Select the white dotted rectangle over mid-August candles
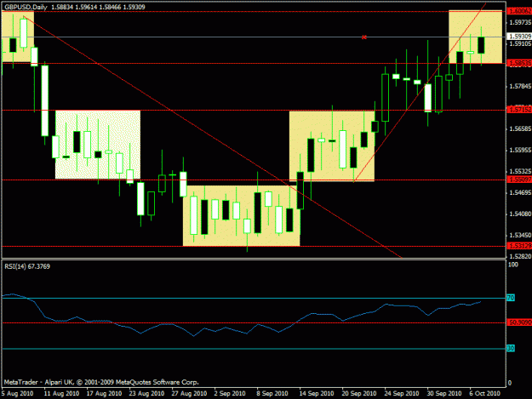532x399 pixels. click(x=98, y=145)
